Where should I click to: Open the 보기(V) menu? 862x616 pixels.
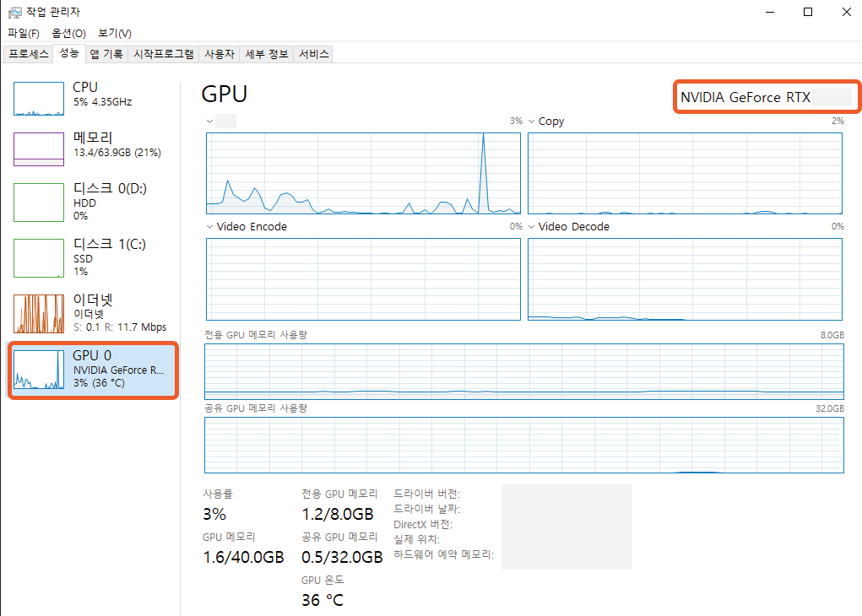click(x=114, y=33)
